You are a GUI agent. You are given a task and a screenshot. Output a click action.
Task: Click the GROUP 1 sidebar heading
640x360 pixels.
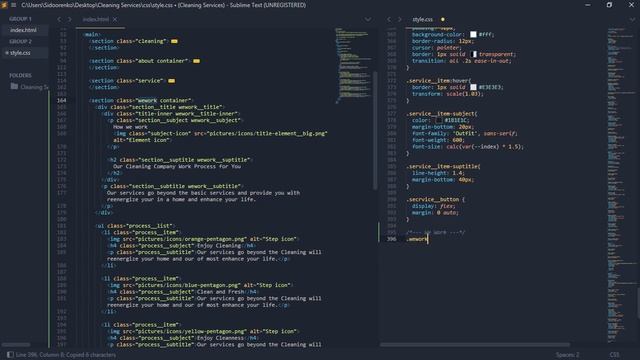tap(20, 19)
